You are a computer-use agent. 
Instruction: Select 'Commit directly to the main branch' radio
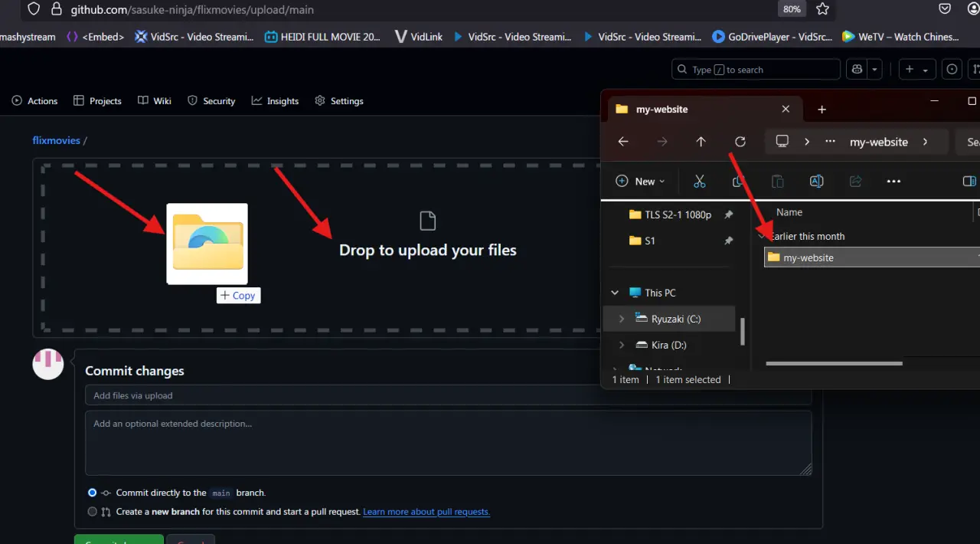point(93,493)
